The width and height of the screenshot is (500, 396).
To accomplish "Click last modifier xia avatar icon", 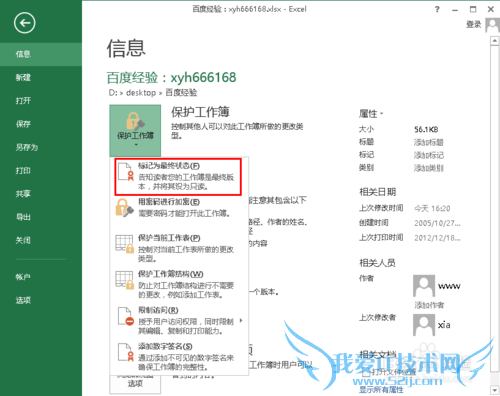I will (x=424, y=325).
